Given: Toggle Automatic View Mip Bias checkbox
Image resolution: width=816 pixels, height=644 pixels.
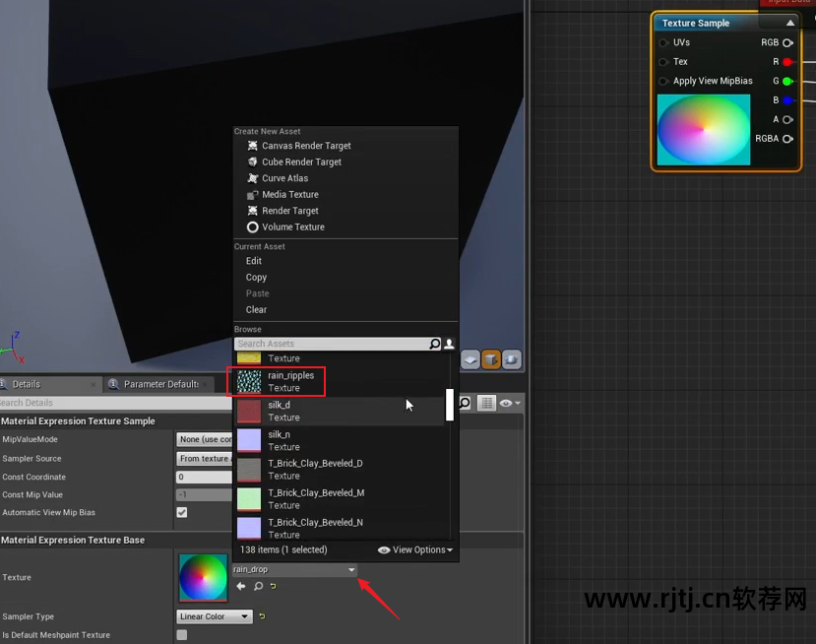Looking at the screenshot, I should (x=182, y=512).
